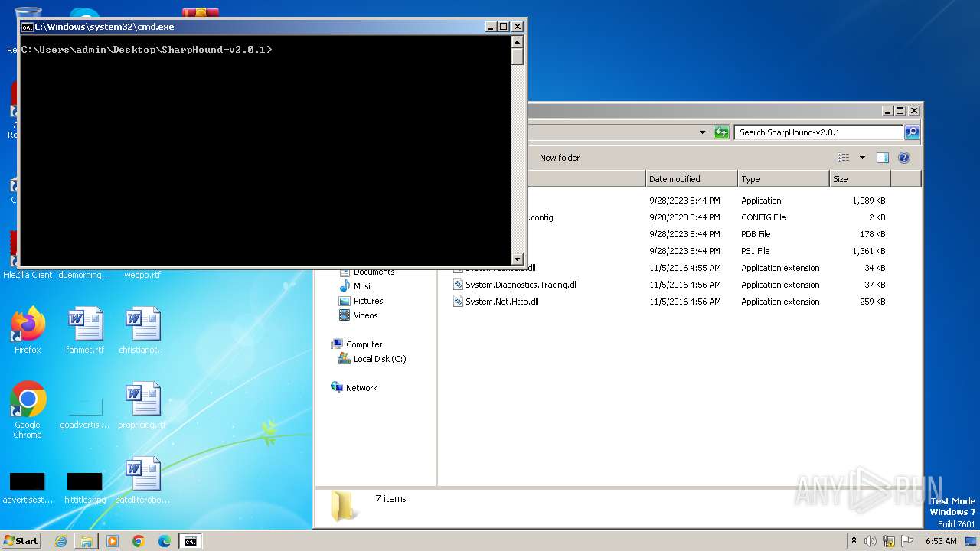Viewport: 980px width, 551px height.
Task: Open the Firefox desktop shortcut
Action: (28, 331)
